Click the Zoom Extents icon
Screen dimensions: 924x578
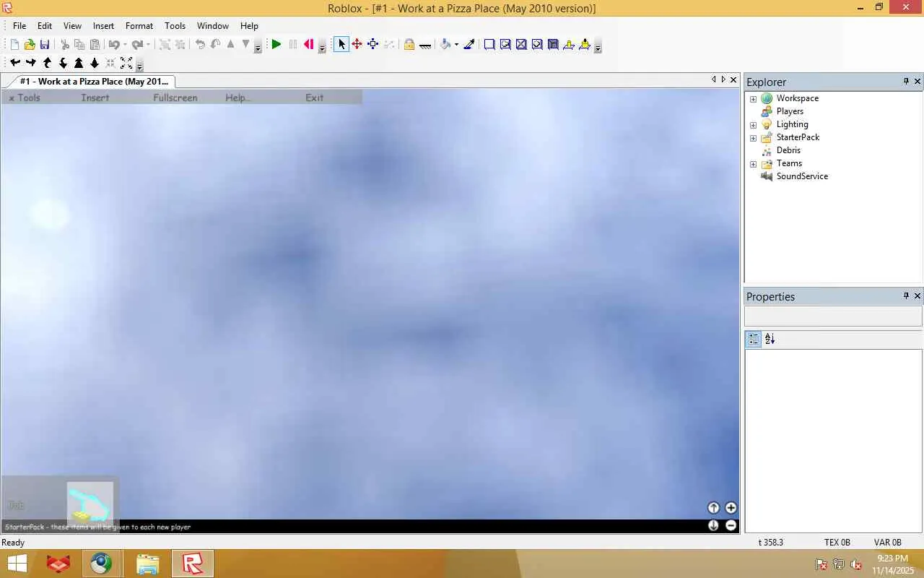point(126,63)
